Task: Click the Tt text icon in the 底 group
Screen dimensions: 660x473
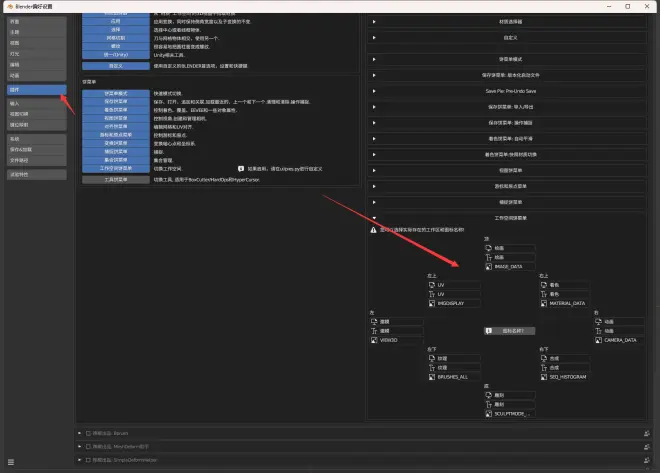Action: pyautogui.click(x=488, y=404)
